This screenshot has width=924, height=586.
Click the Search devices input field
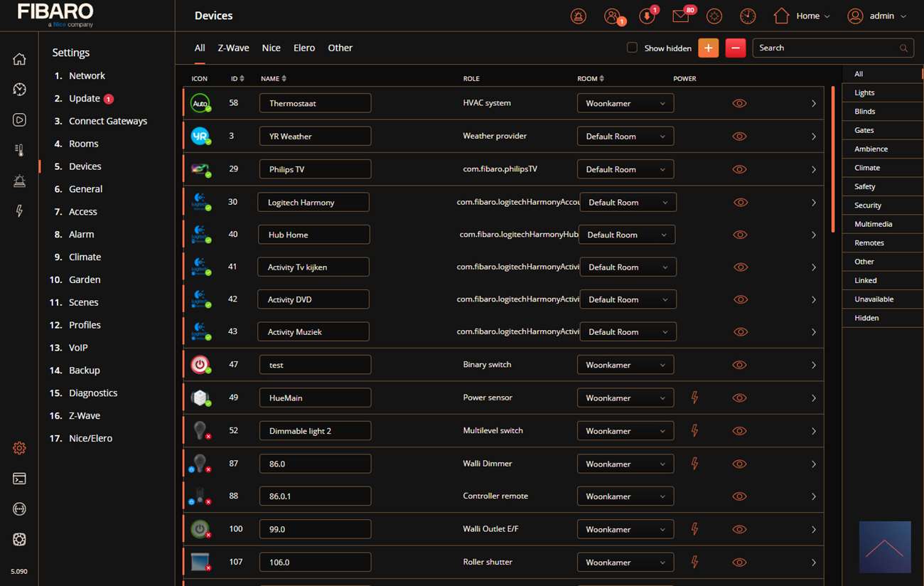[x=824, y=48]
